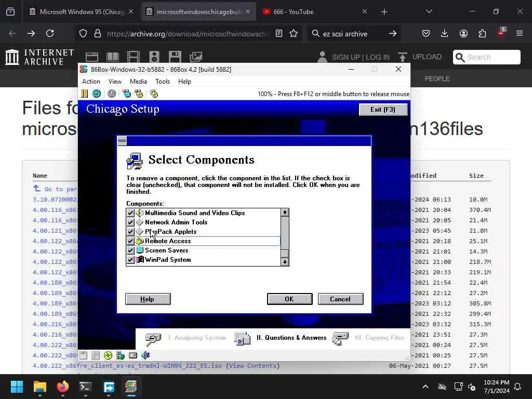Click Firefox icon in Windows taskbar
532x399 pixels.
click(x=63, y=387)
